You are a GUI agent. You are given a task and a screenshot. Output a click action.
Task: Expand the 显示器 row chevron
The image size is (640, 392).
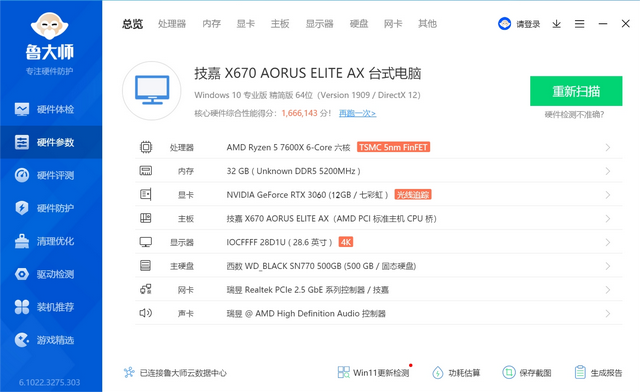tap(608, 242)
